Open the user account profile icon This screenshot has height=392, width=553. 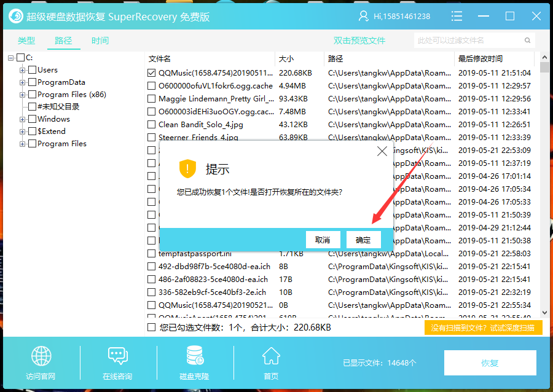[x=363, y=16]
